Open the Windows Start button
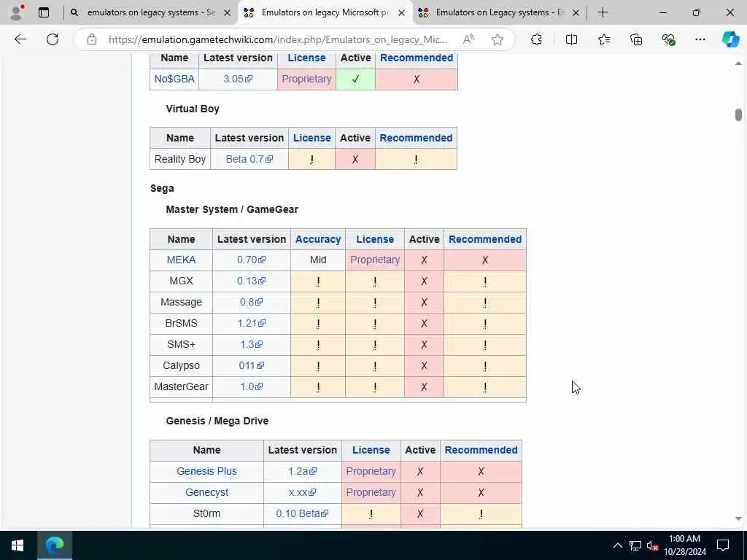747x560 pixels. pos(18,545)
